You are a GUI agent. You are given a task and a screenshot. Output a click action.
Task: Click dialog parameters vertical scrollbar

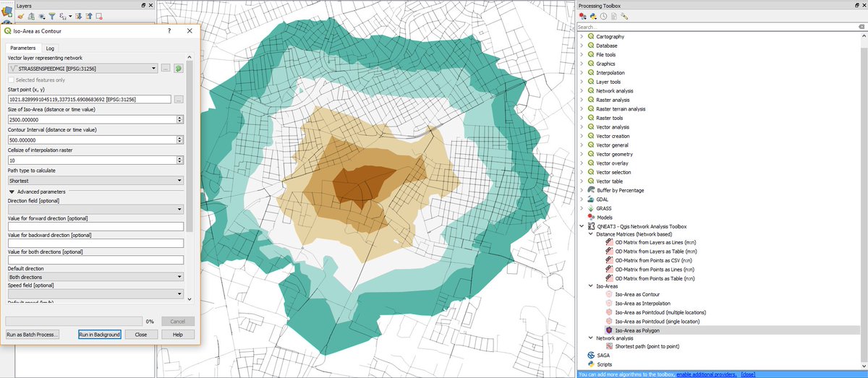click(190, 177)
